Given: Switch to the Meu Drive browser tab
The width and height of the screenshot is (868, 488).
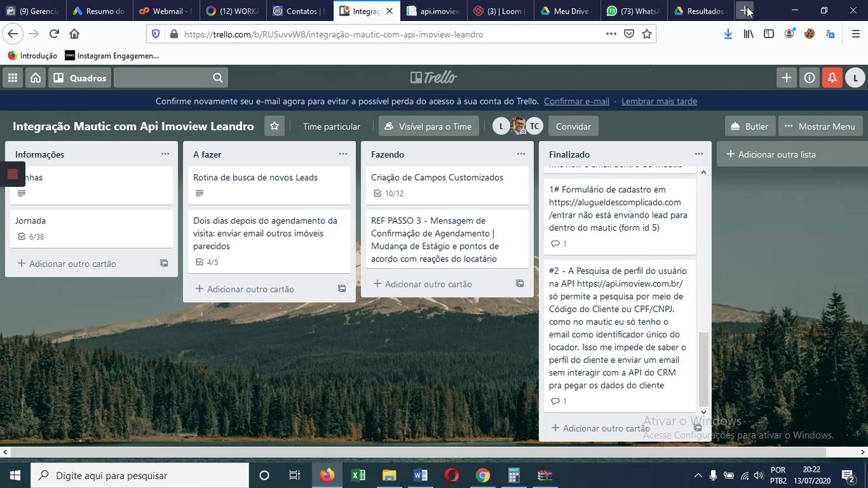Looking at the screenshot, I should point(568,11).
